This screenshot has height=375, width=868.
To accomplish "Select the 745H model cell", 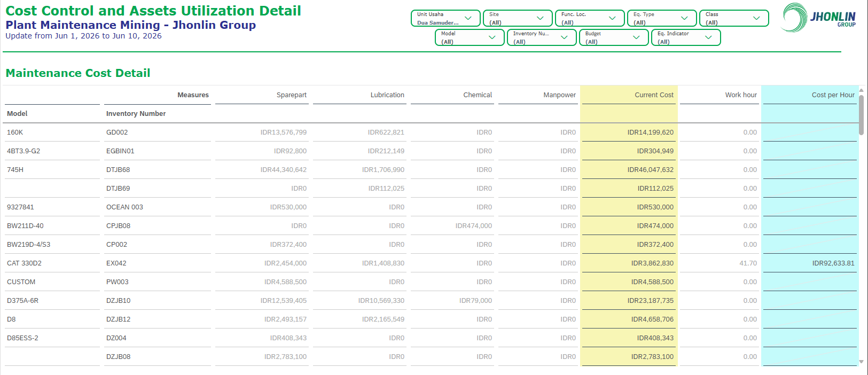I will [x=15, y=170].
